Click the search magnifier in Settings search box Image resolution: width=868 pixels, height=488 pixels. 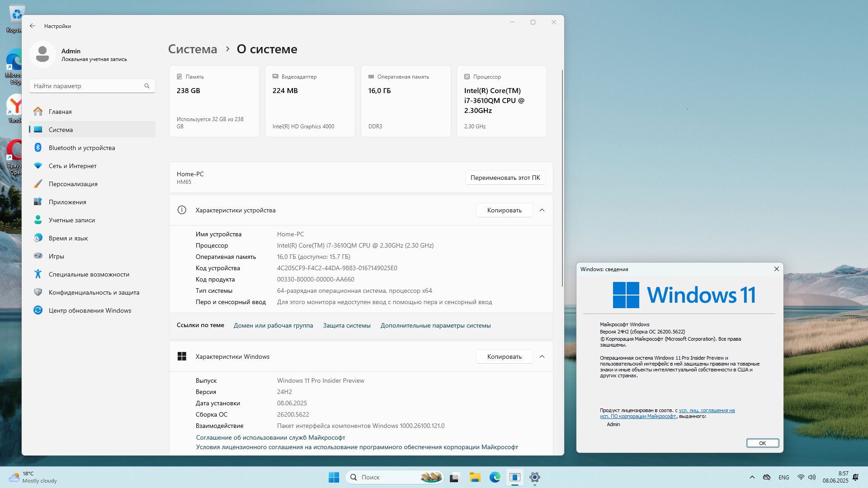[x=147, y=86]
